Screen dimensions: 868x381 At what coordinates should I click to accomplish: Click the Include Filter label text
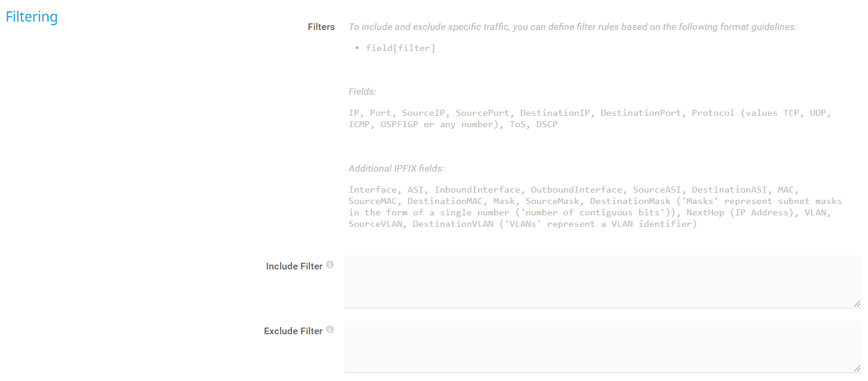click(x=294, y=266)
